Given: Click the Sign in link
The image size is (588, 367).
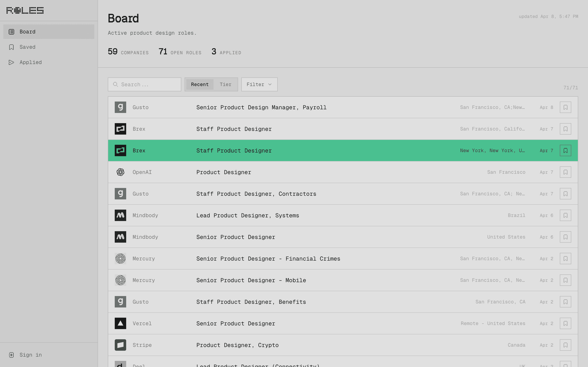Looking at the screenshot, I should 30,355.
